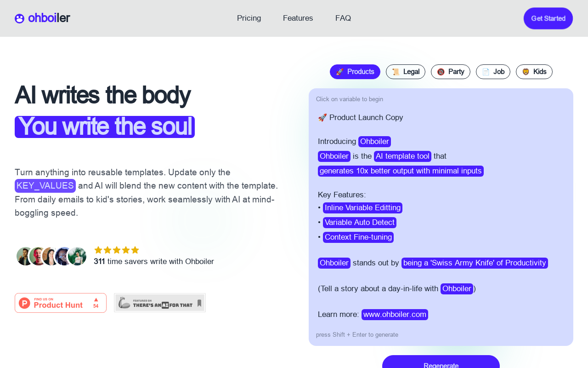The height and width of the screenshot is (368, 588).
Task: Click the Product Hunt upvote triangle
Action: [96, 299]
